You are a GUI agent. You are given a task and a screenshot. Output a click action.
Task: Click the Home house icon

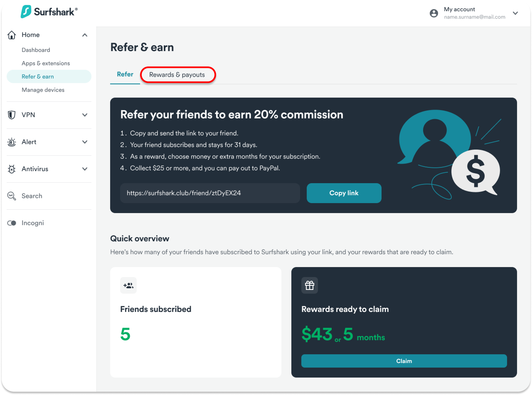[11, 35]
